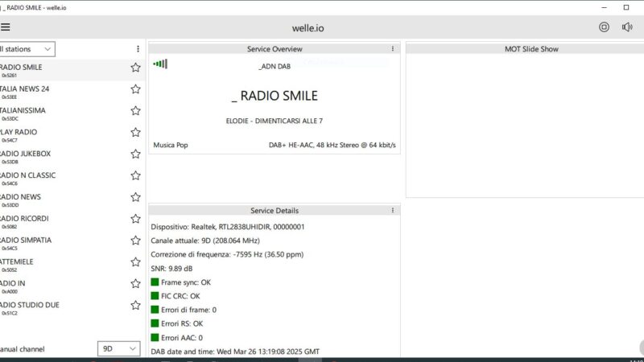Click the Dispositivo Realtek line
This screenshot has height=362, width=644.
coord(228,227)
